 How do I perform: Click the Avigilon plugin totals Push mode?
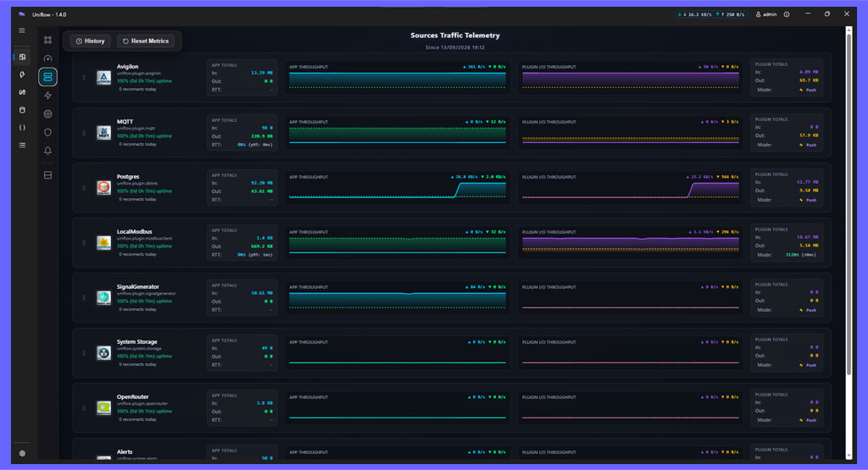[808, 90]
